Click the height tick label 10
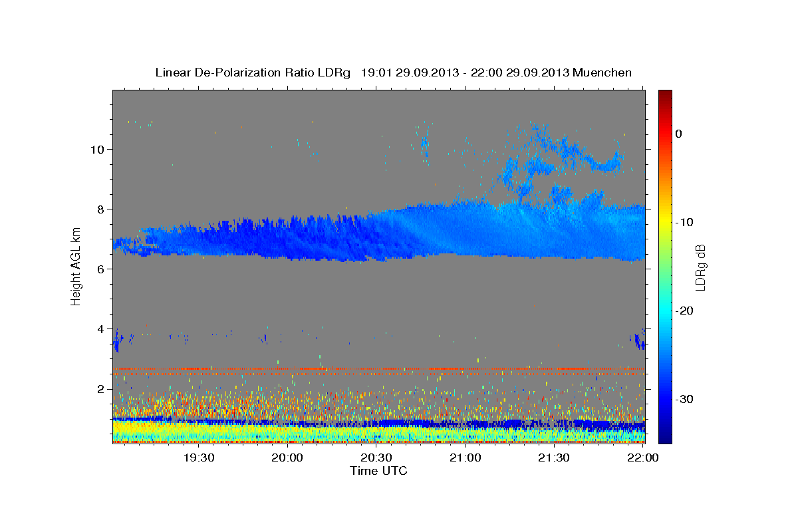This screenshot has height=532, width=798. click(x=97, y=149)
